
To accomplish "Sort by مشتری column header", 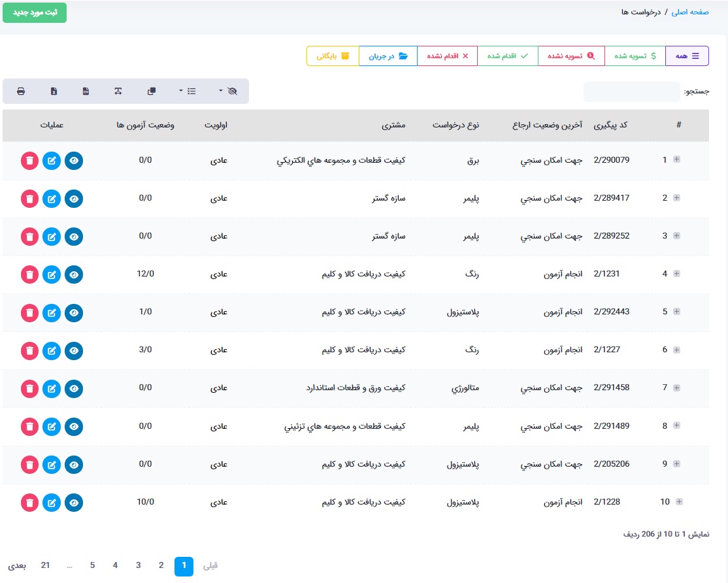I will (x=393, y=125).
